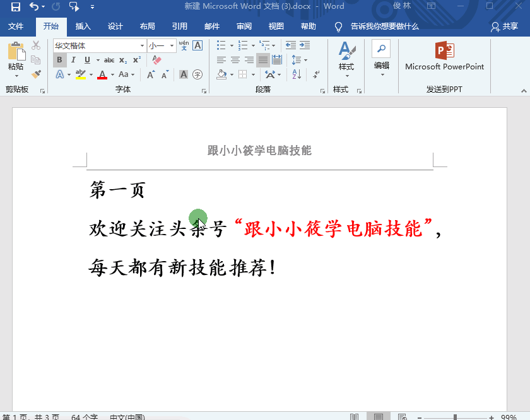Open the underline style dropdown arrow

pos(98,60)
